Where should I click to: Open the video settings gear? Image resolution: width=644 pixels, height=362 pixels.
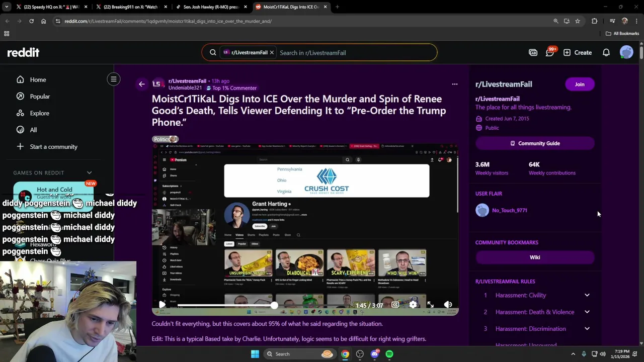point(413,305)
